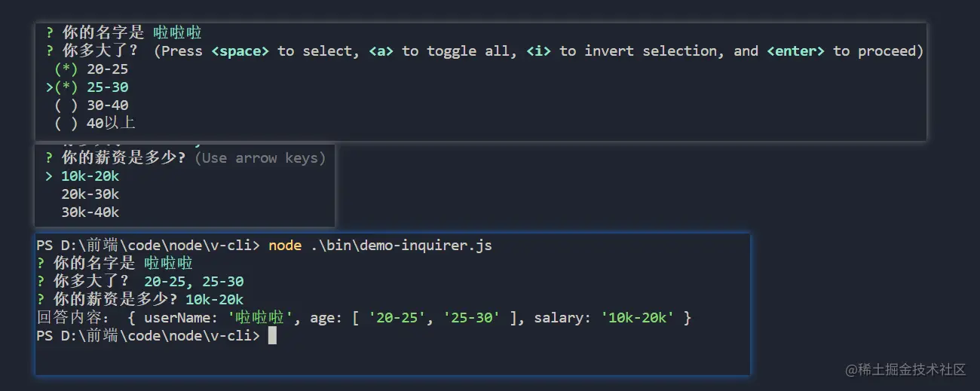Click the (Use arrow keys) hint
The height and width of the screenshot is (391, 980).
tap(260, 158)
